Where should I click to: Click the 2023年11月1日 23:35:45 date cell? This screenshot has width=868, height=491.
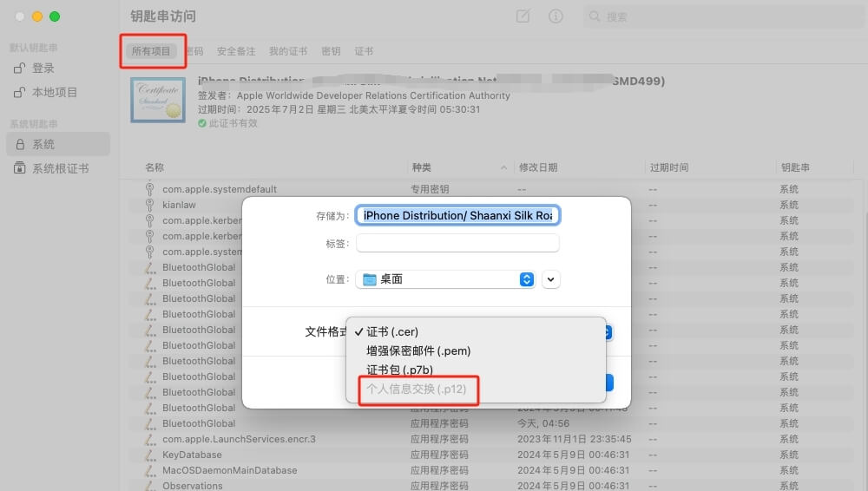(574, 439)
